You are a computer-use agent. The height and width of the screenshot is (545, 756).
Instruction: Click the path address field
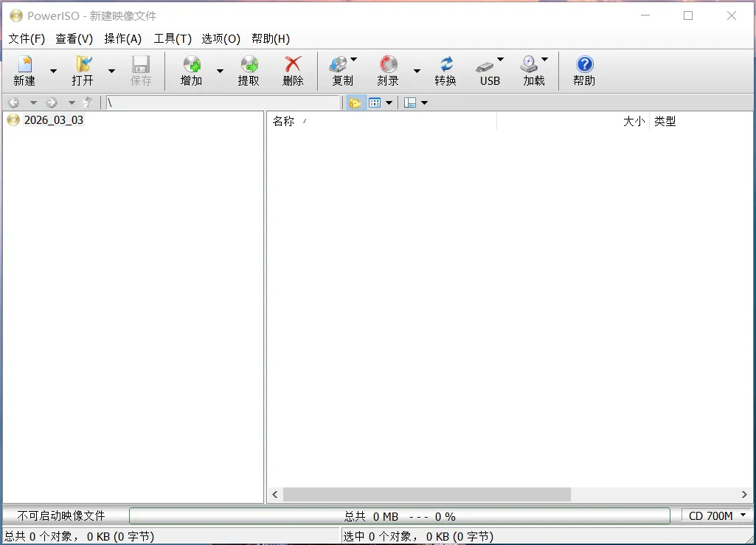tap(223, 103)
